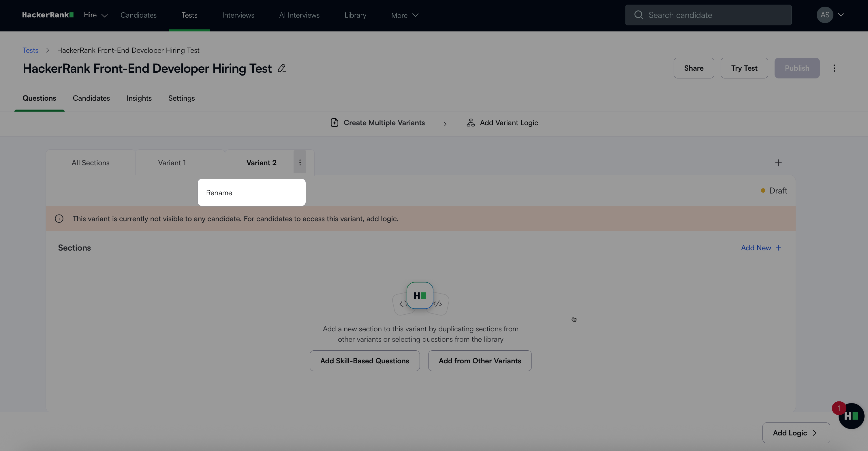868x451 pixels.
Task: Switch to the Variant 1 tab
Action: point(172,163)
